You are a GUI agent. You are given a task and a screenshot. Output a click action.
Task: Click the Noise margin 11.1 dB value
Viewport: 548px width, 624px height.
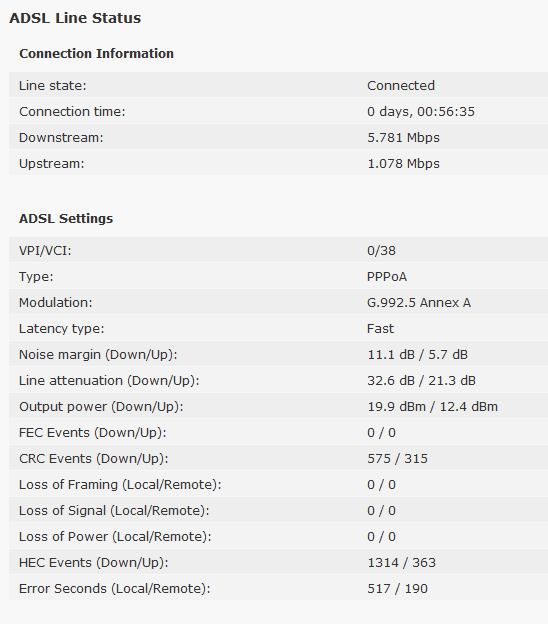[391, 355]
